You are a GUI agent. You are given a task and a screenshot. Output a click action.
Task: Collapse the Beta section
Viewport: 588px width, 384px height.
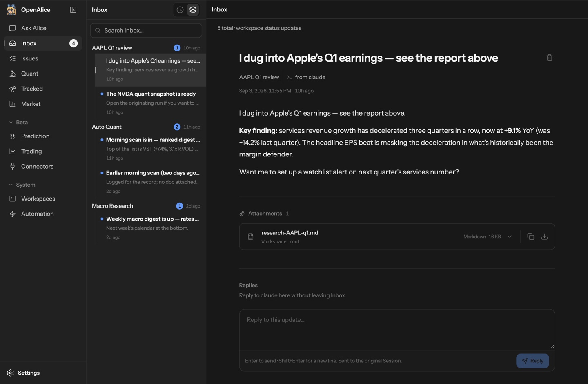18,122
